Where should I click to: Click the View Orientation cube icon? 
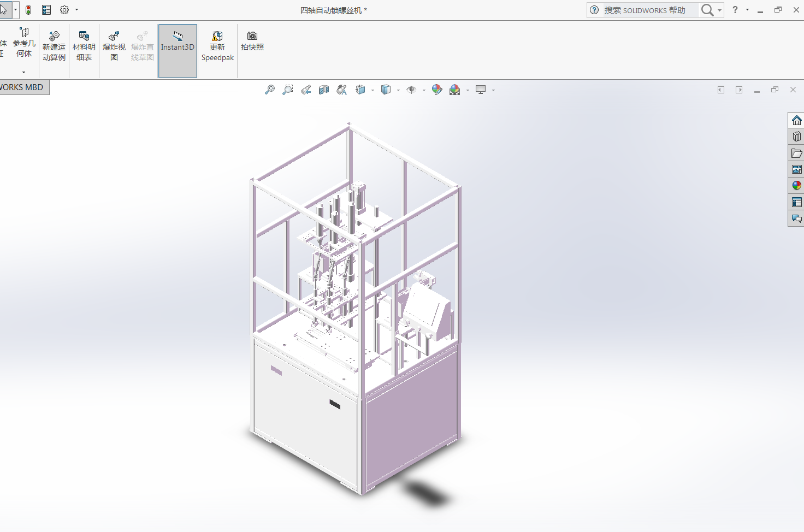pos(360,90)
